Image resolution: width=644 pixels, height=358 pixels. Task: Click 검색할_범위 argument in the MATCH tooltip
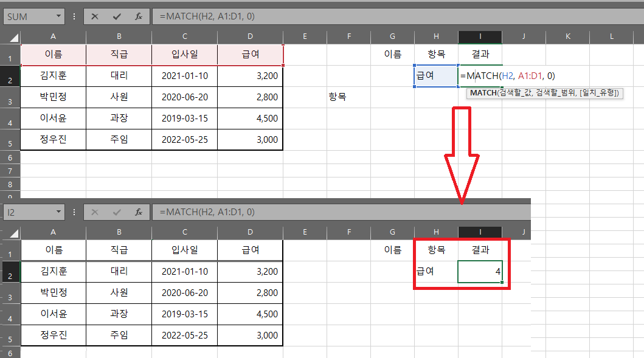[556, 93]
